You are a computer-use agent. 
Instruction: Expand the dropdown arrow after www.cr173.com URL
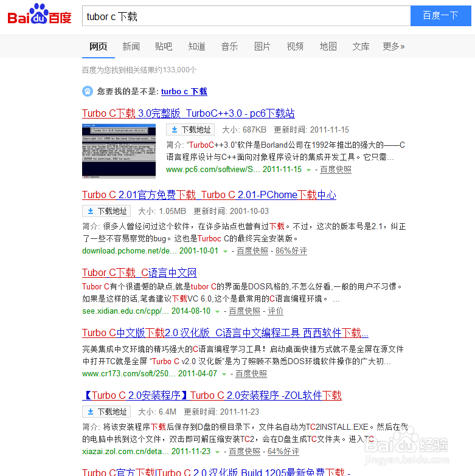coord(224,374)
